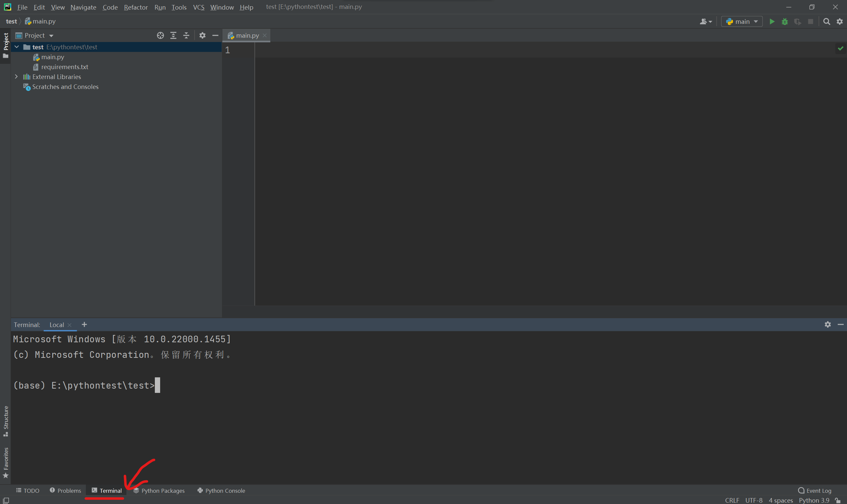This screenshot has width=847, height=504.
Task: Run the main configuration with green play button
Action: click(772, 22)
